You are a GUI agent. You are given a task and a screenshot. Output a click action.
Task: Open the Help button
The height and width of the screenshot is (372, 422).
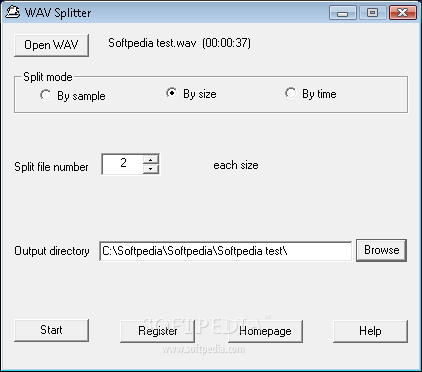coord(370,331)
